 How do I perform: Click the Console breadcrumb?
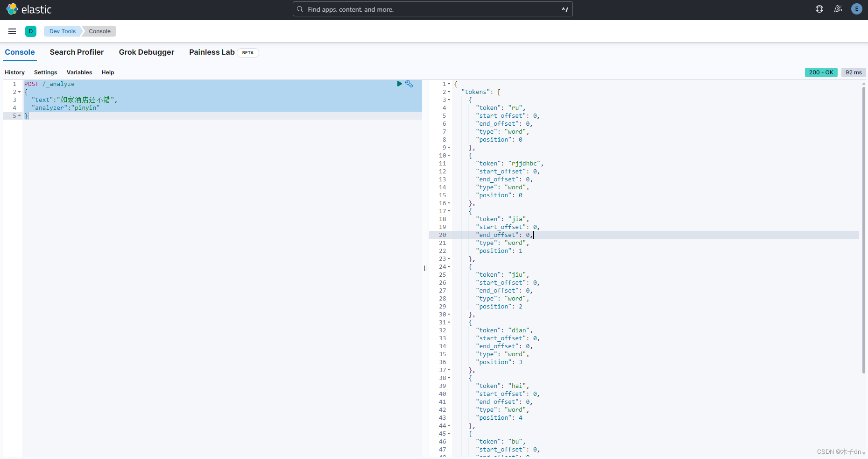[x=99, y=31]
